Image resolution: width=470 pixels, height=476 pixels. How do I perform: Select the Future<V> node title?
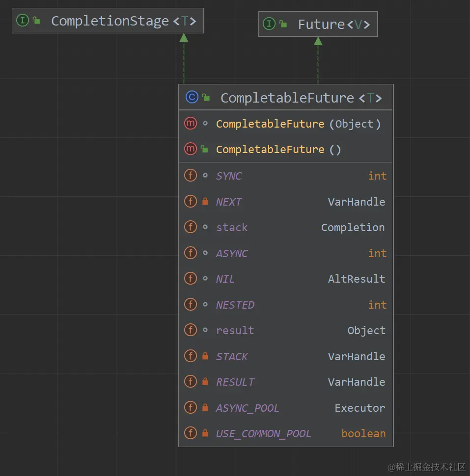[x=333, y=24]
